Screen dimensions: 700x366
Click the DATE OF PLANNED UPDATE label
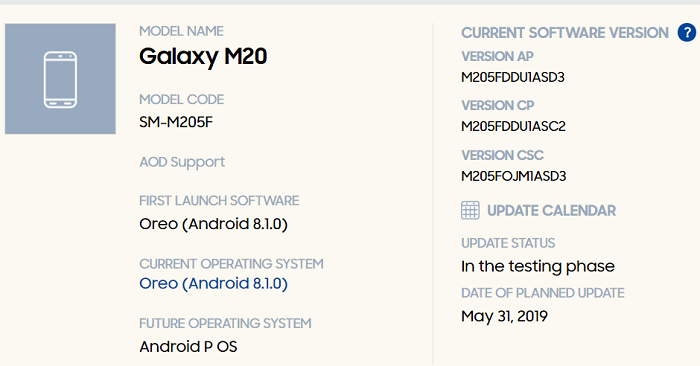543,293
